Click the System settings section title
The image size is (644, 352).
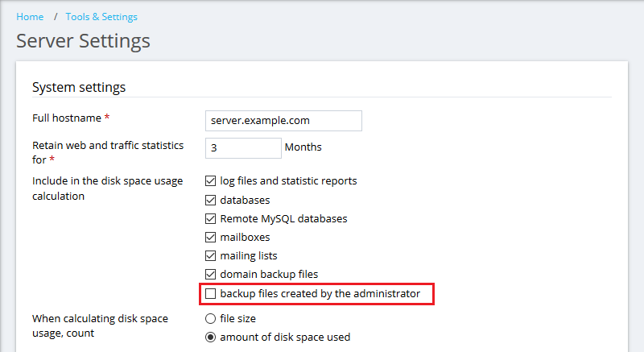(x=79, y=87)
